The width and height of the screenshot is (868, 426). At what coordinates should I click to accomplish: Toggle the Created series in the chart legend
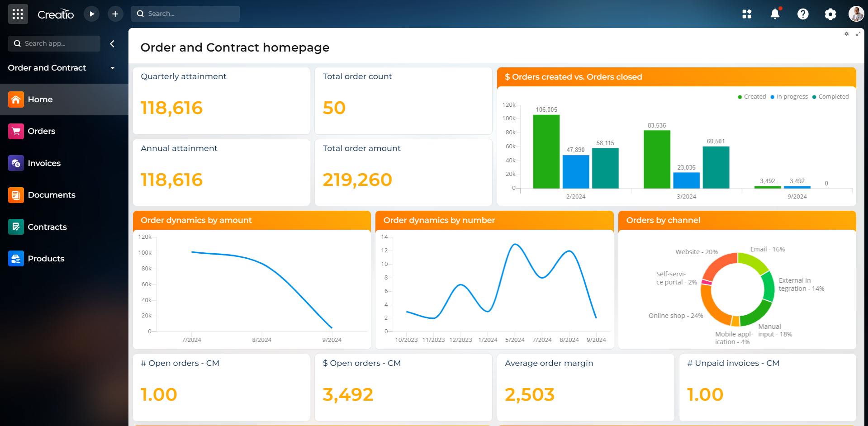coord(752,96)
